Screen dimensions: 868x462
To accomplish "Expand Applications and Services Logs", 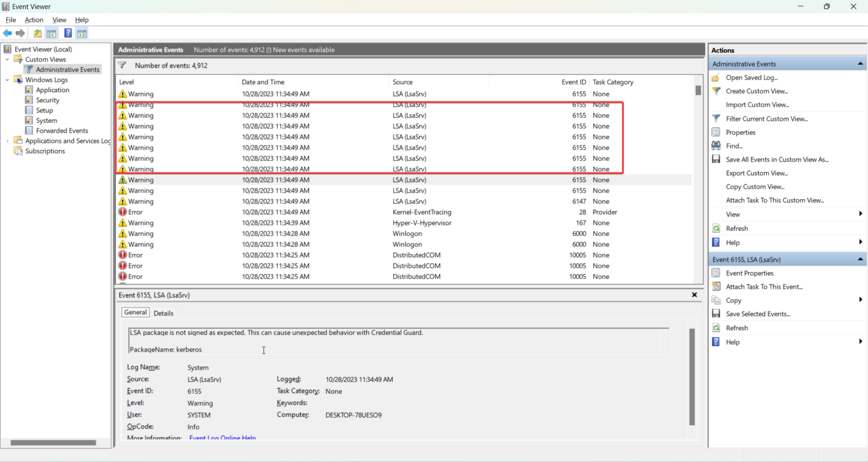I will (6, 141).
